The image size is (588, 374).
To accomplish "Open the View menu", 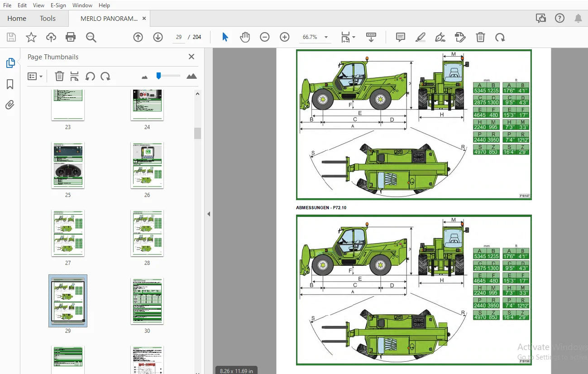I will pos(39,5).
